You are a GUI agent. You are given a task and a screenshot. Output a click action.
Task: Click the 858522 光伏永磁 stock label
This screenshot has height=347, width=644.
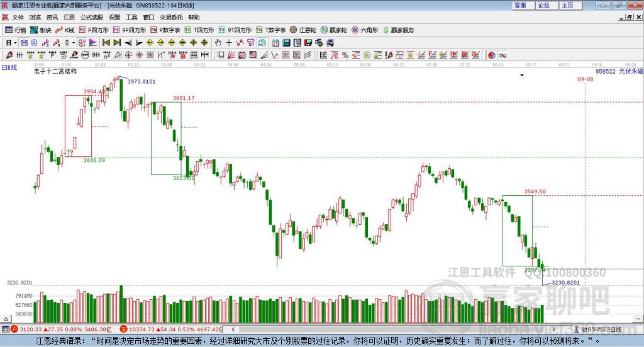pos(619,71)
